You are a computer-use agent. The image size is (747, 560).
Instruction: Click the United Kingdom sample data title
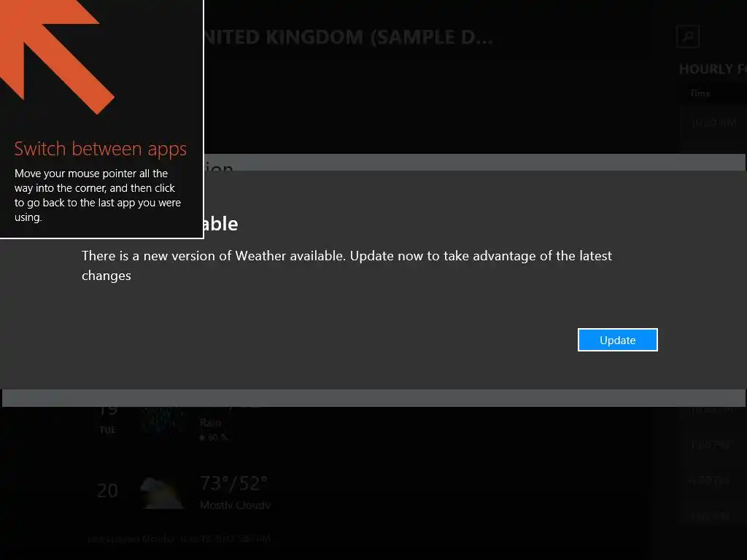click(348, 37)
